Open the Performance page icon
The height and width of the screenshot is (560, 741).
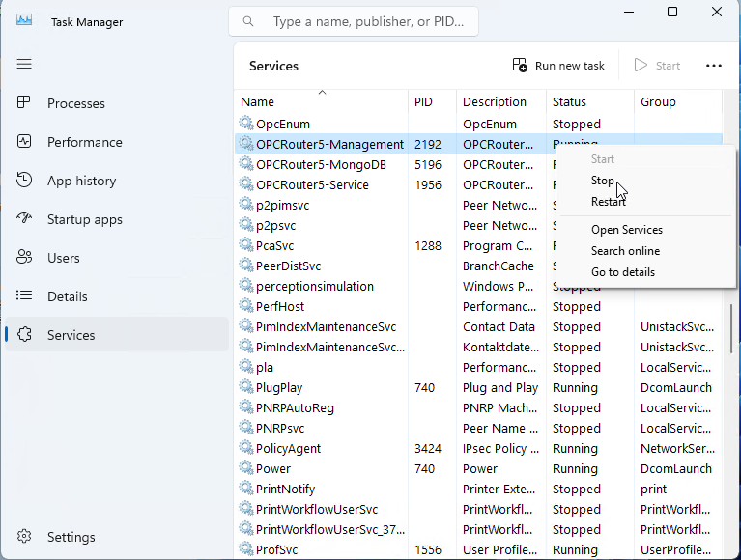25,142
